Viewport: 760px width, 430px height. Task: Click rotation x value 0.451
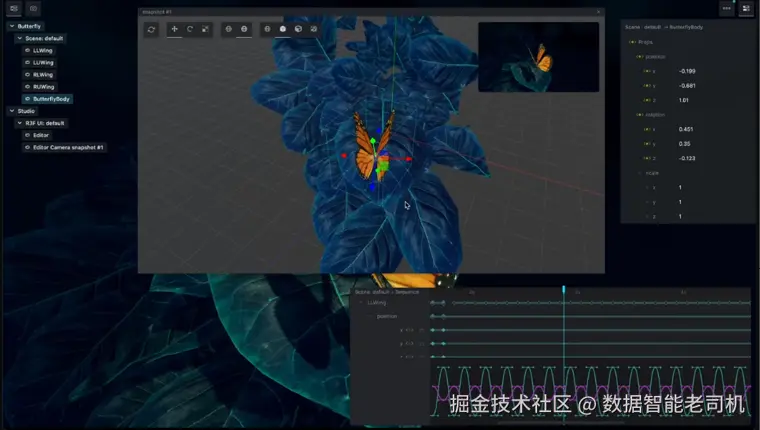click(x=686, y=129)
